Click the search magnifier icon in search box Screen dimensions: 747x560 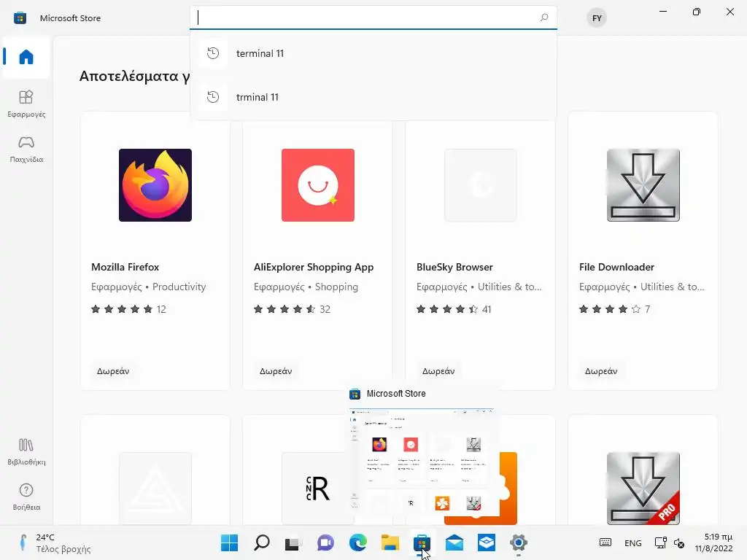coord(544,17)
